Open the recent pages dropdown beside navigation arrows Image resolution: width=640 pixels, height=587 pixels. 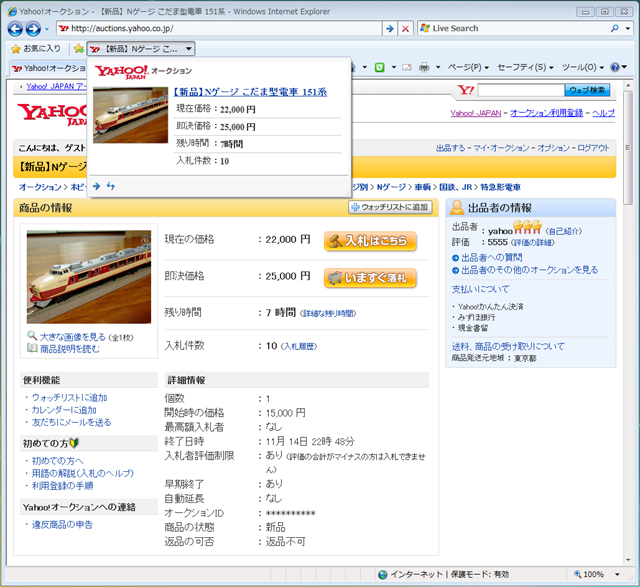(47, 29)
